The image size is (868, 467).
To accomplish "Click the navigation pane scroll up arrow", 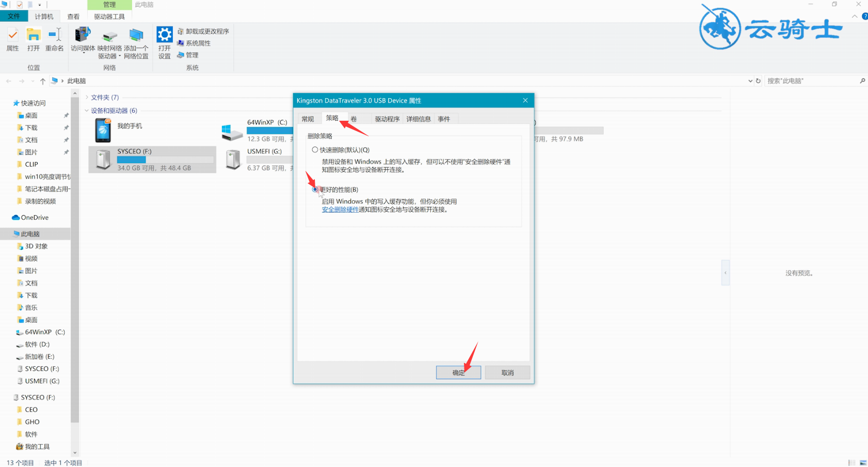I will click(x=75, y=93).
